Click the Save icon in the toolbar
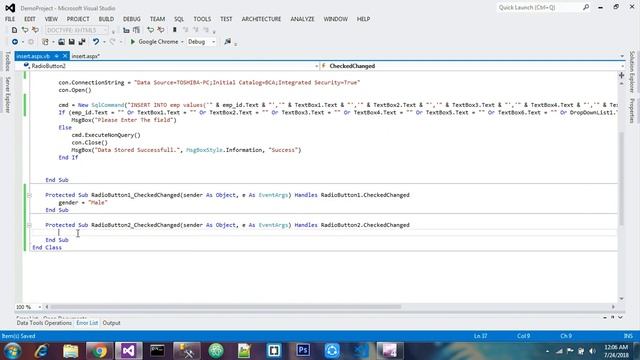This screenshot has height=360, width=640. [x=71, y=42]
